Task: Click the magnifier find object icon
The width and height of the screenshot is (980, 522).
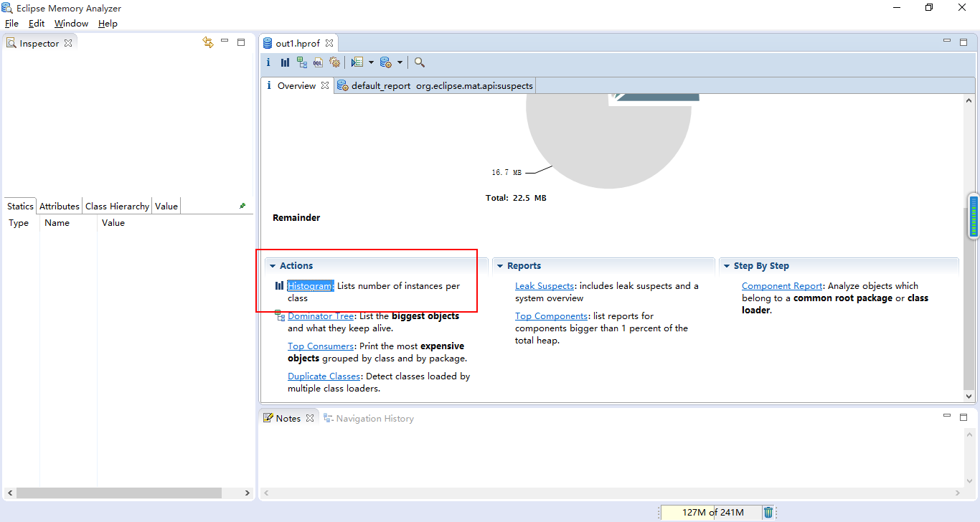Action: coord(420,62)
